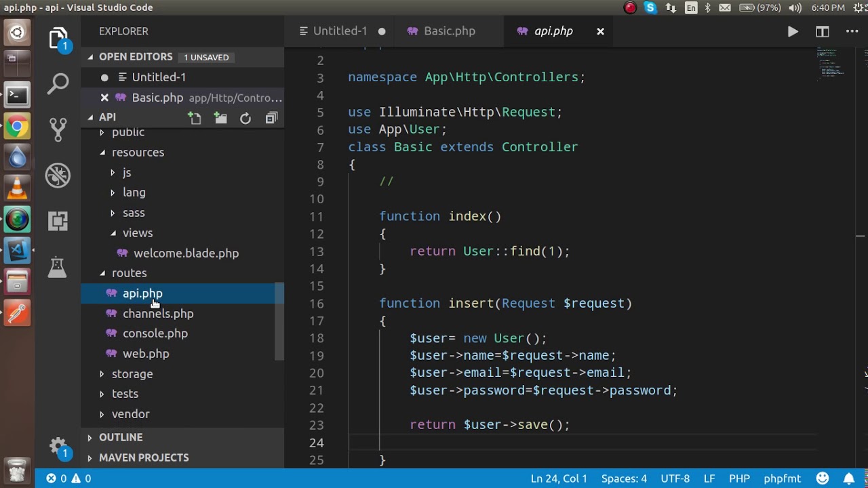Viewport: 868px width, 488px height.
Task: Click the New Folder icon in explorer
Action: pyautogui.click(x=220, y=118)
